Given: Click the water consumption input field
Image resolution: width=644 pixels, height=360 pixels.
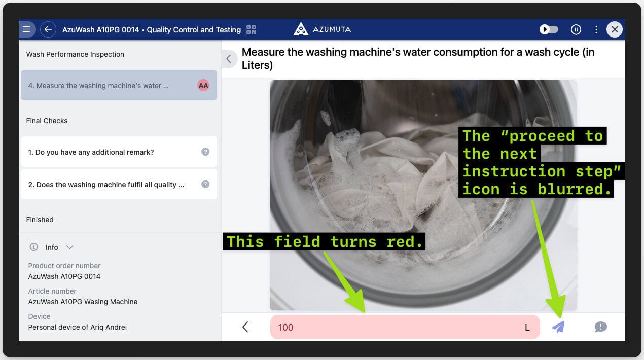Looking at the screenshot, I should coord(396,327).
